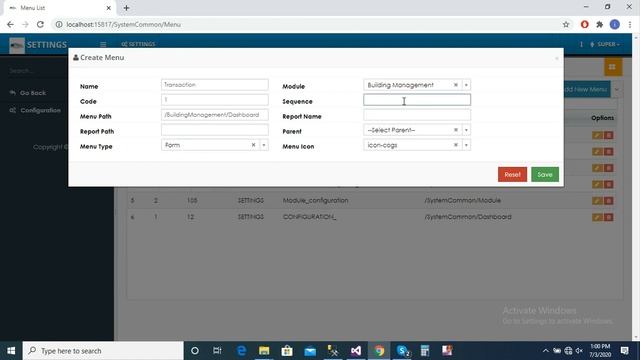Open a new browser tab
The height and width of the screenshot is (360, 640).
(x=127, y=8)
